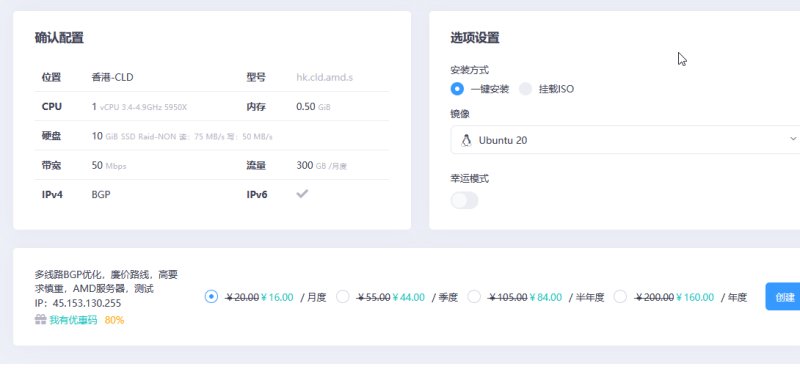800x372 pixels.
Task: Click the 50 Mbps bandwidth value
Action: click(109, 165)
